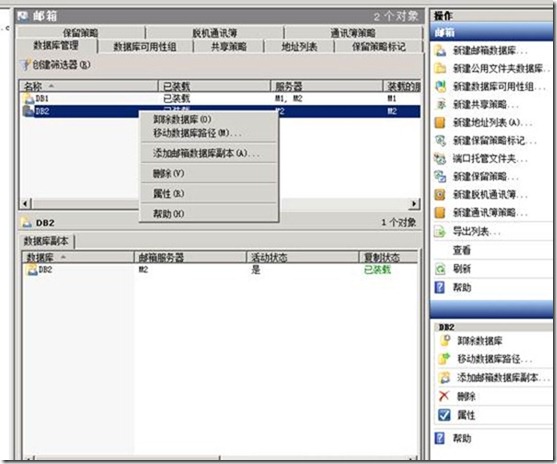Screen dimensions: 557x464
Task: Sort the database list by 名称 column
Action: tap(88, 86)
